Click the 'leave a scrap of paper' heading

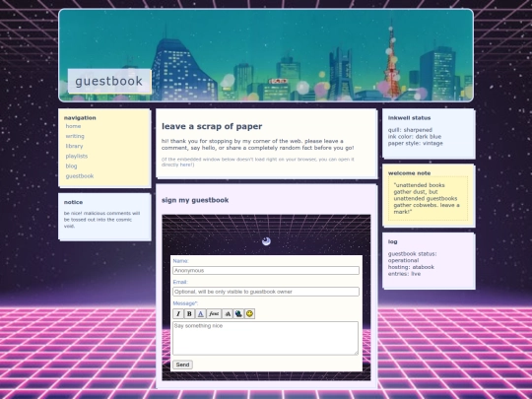tap(212, 126)
